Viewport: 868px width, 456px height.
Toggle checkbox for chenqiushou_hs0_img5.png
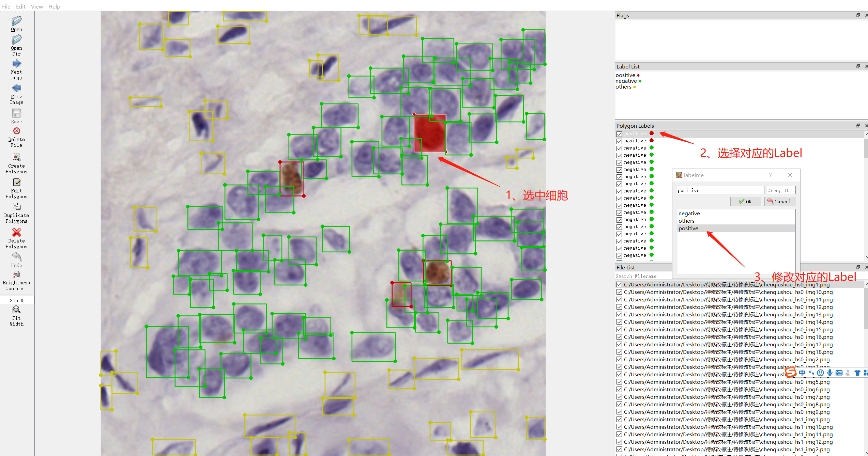click(x=619, y=382)
